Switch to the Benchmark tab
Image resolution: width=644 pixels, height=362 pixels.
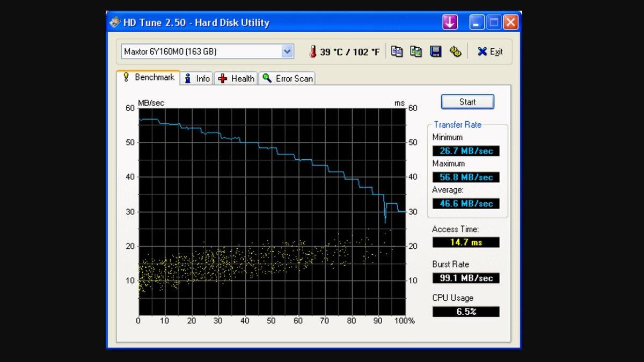point(149,78)
